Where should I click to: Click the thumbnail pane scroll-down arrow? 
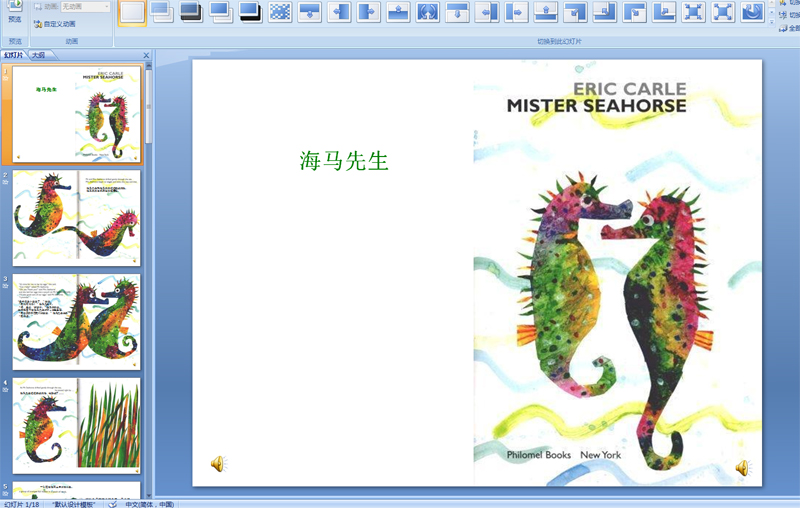pos(149,495)
